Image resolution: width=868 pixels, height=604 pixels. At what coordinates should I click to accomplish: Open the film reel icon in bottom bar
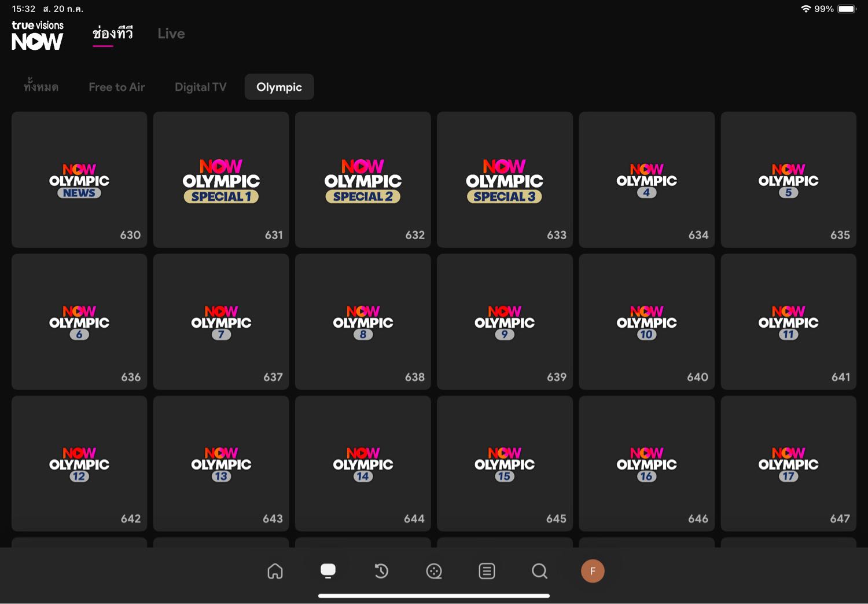point(434,572)
